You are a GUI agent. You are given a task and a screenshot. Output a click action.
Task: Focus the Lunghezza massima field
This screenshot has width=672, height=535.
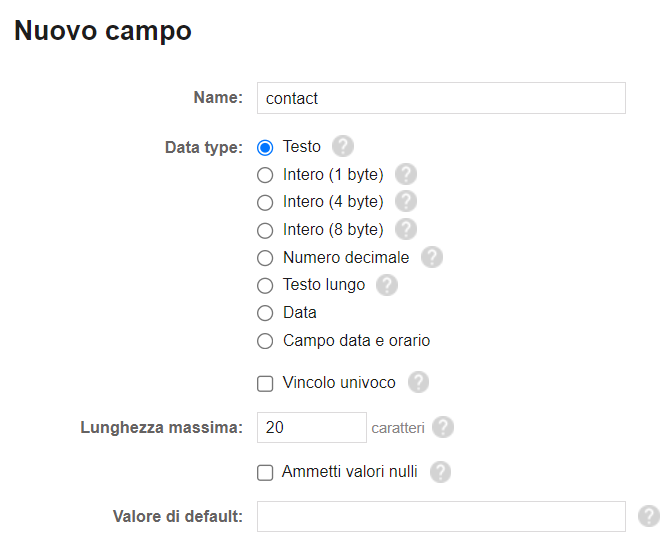[312, 427]
